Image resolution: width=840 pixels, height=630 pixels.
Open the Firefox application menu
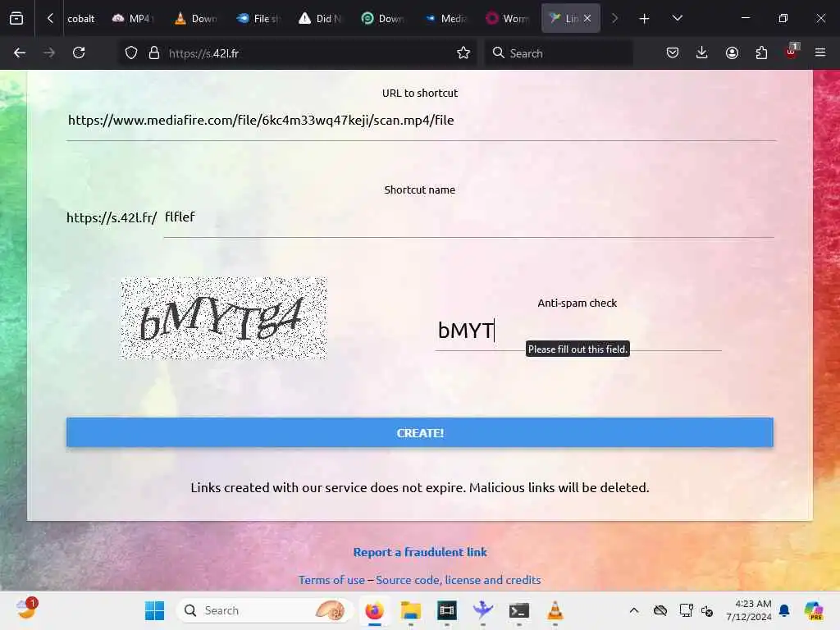pyautogui.click(x=820, y=52)
